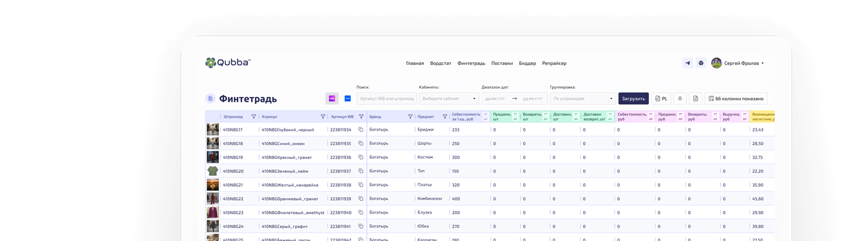Image resolution: width=868 pixels, height=241 pixels.
Task: Open the filter for the Бренд column
Action: pyautogui.click(x=410, y=117)
